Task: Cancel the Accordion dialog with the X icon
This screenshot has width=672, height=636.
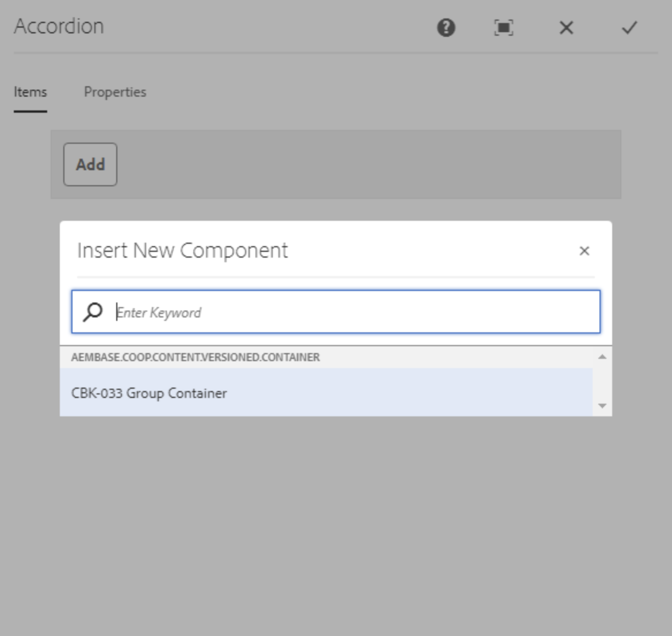Action: point(566,28)
